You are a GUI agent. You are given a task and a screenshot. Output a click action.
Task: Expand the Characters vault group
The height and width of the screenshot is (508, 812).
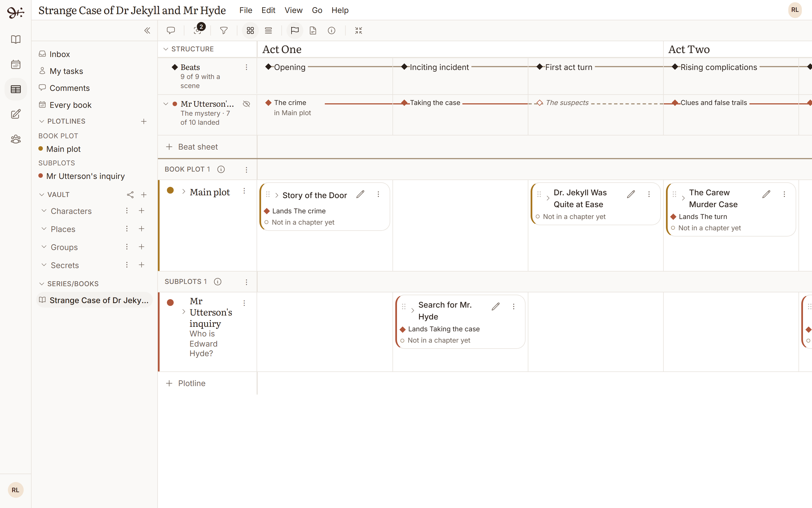pos(44,211)
